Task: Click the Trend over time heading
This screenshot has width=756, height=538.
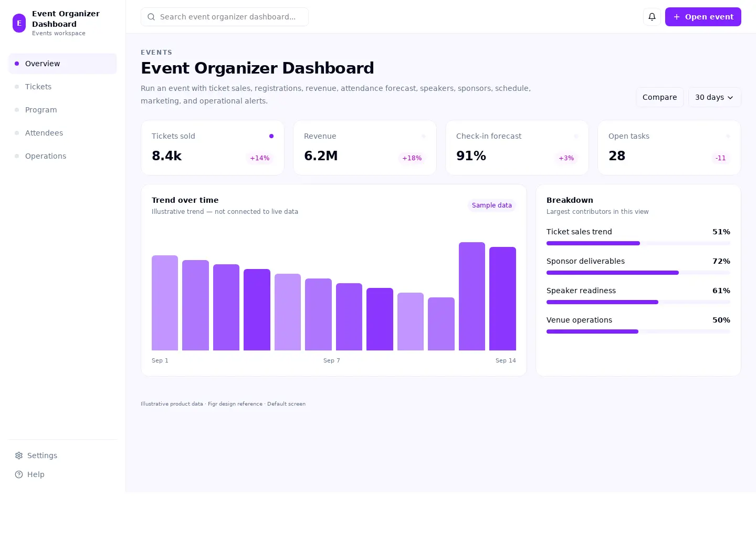Action: coord(185,200)
